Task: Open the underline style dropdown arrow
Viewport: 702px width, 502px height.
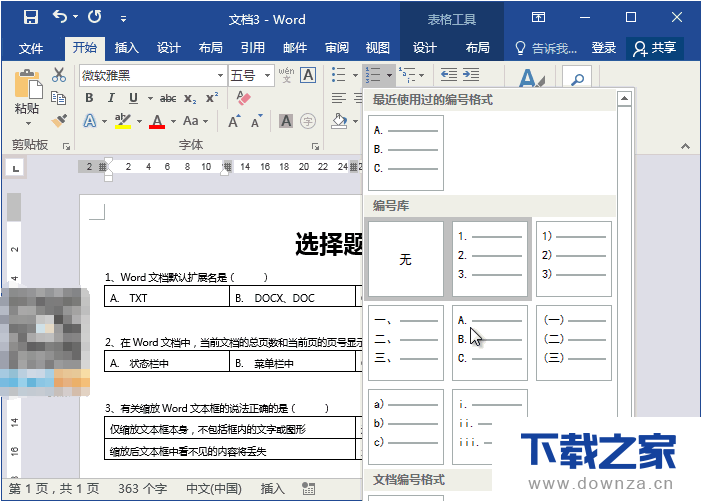Action: [150, 99]
